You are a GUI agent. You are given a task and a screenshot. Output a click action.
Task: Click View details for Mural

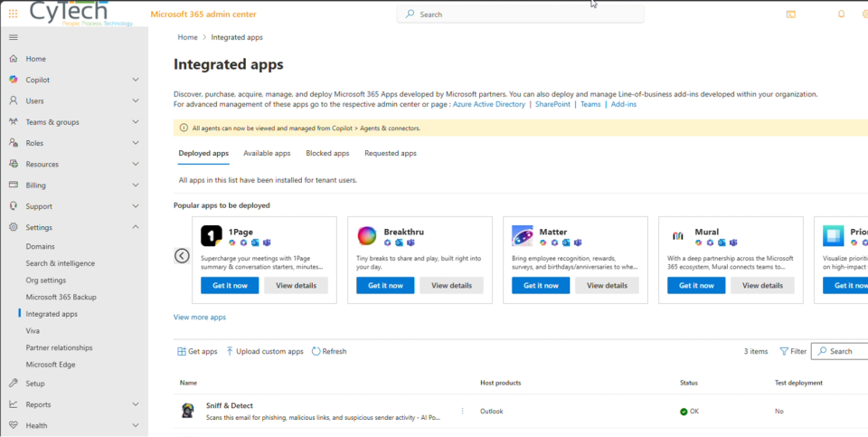(762, 285)
